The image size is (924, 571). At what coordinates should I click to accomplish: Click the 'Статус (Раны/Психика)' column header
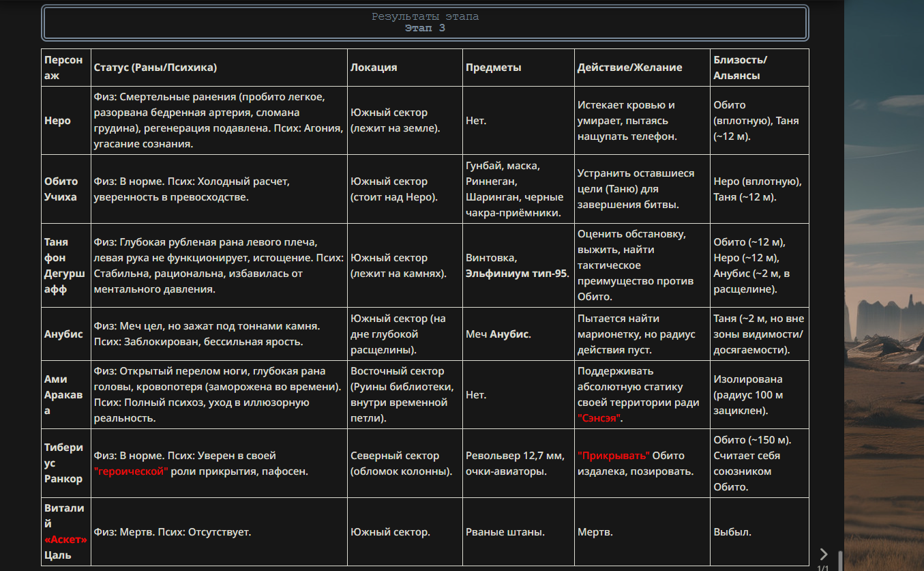[x=219, y=68]
